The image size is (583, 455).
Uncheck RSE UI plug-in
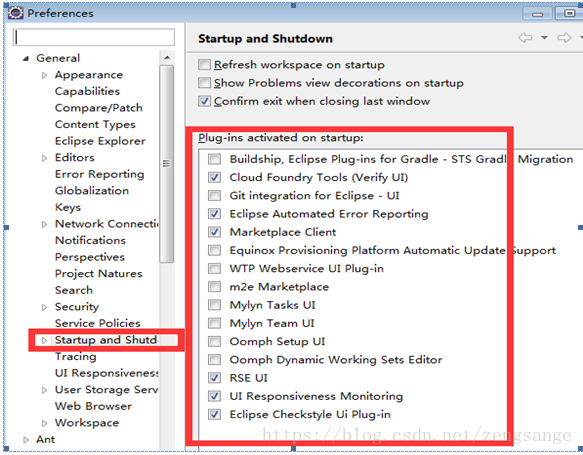click(214, 378)
